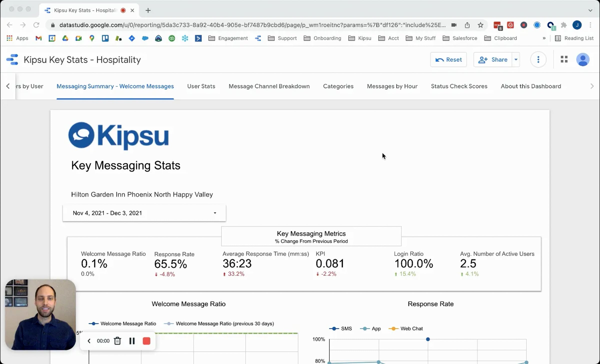
Task: Click the Data Studio logo icon
Action: (x=12, y=60)
